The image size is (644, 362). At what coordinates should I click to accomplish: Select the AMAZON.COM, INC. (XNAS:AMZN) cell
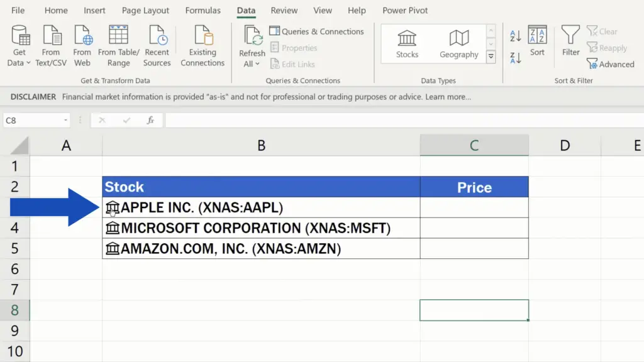coord(261,248)
